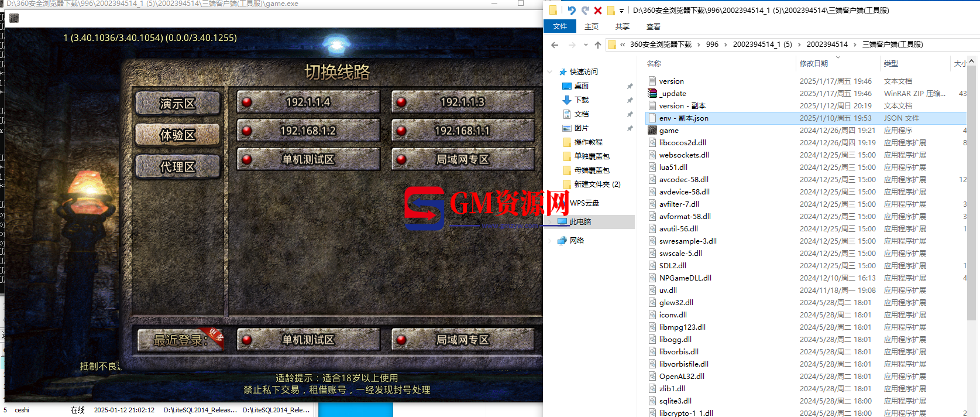Select the version - 副本 file icon
The width and height of the screenshot is (980, 417).
652,105
